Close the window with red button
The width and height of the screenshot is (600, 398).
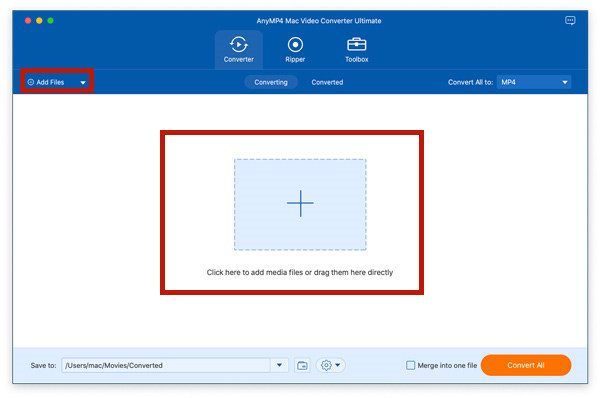point(28,21)
